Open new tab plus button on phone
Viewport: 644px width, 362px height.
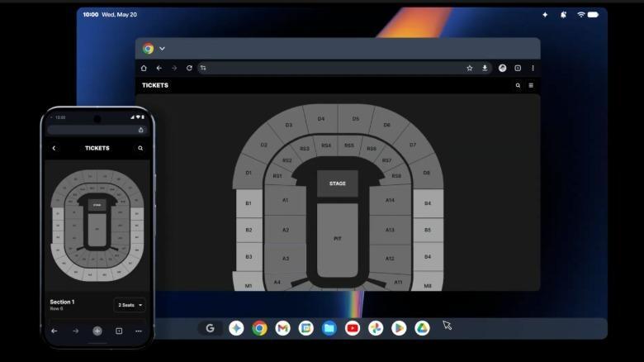(97, 331)
